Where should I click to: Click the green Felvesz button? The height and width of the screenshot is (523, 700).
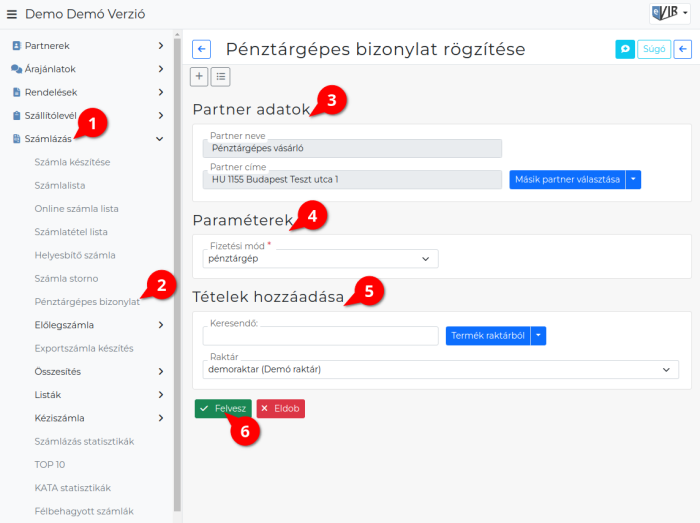tap(223, 409)
